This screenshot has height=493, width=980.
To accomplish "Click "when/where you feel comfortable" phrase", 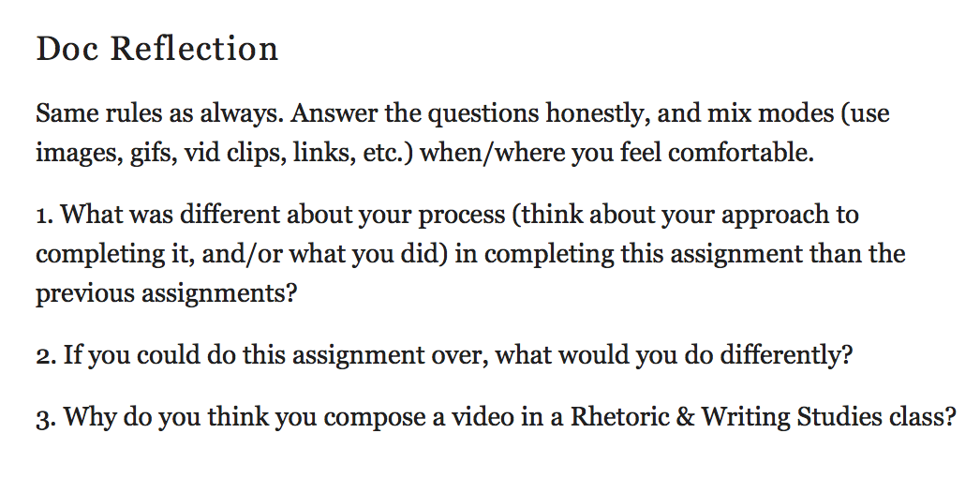I will pos(616,153).
